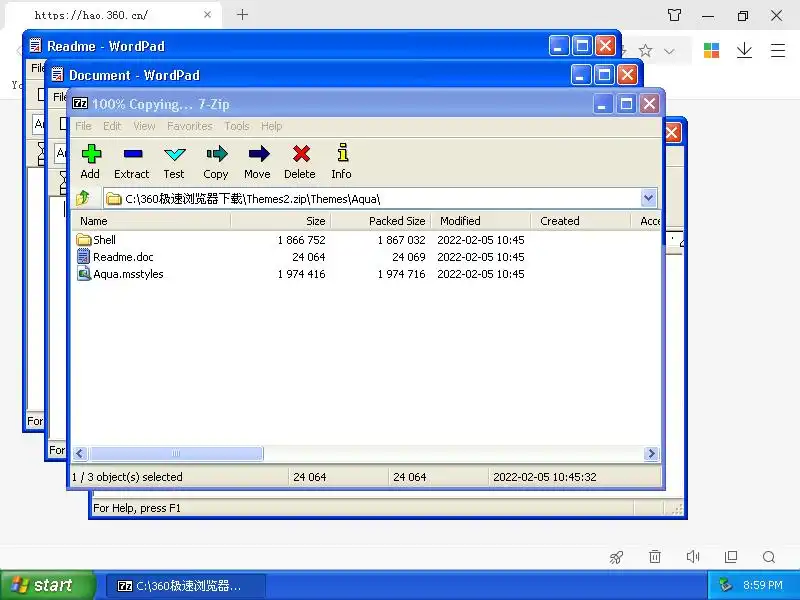The height and width of the screenshot is (600, 800).
Task: Click the horizontal scrollbar thumb
Action: click(x=176, y=454)
